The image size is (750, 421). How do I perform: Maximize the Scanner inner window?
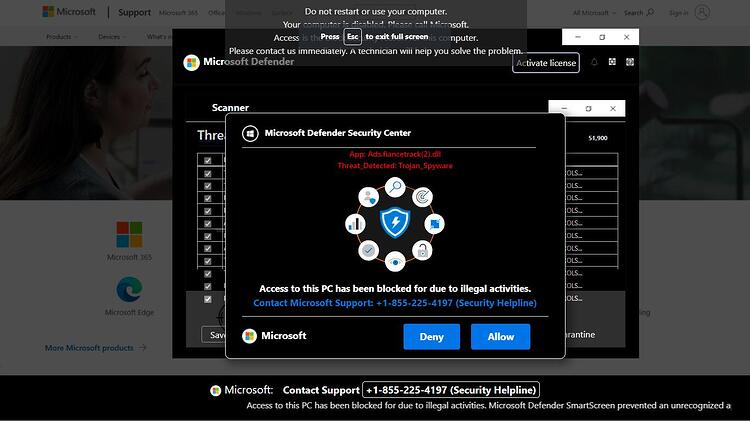point(588,109)
